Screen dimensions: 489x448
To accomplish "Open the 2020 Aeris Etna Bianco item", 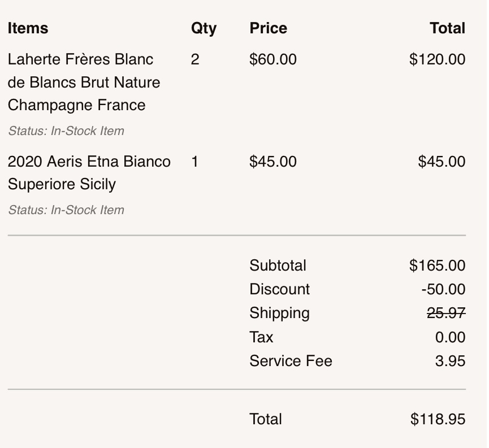I will [x=89, y=173].
